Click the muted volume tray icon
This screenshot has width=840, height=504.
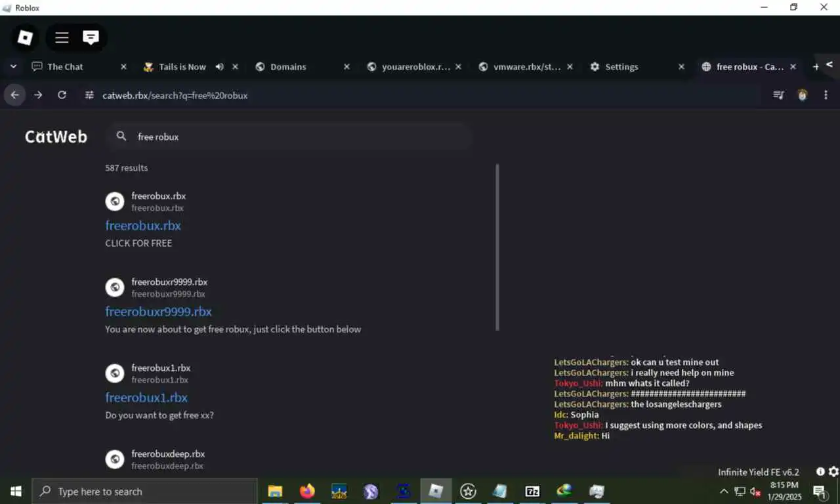tap(755, 492)
